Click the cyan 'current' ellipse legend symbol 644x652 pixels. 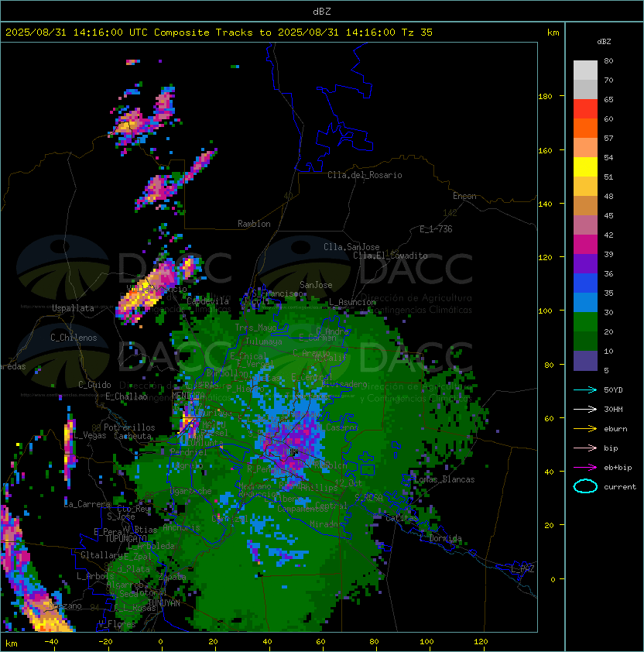pos(585,486)
